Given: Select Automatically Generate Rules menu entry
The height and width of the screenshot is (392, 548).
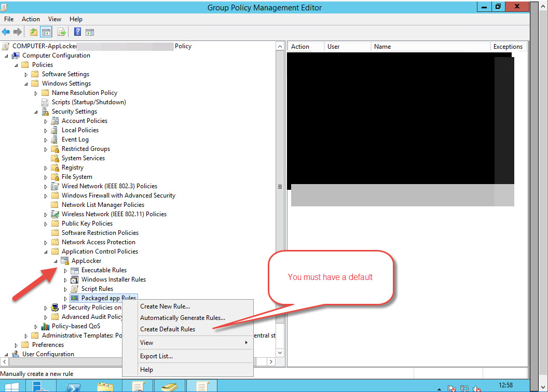Looking at the screenshot, I should coord(183,318).
